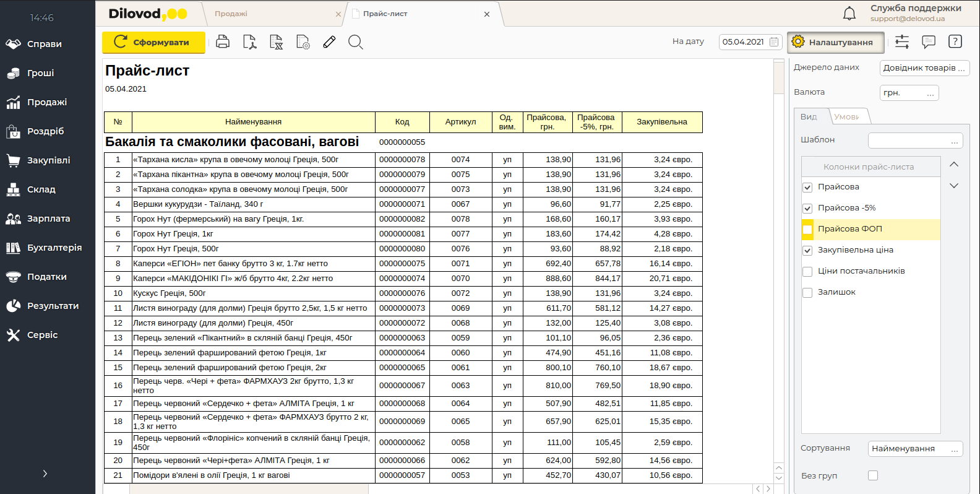
Task: Tick the Залишок checkbox
Action: (x=807, y=293)
